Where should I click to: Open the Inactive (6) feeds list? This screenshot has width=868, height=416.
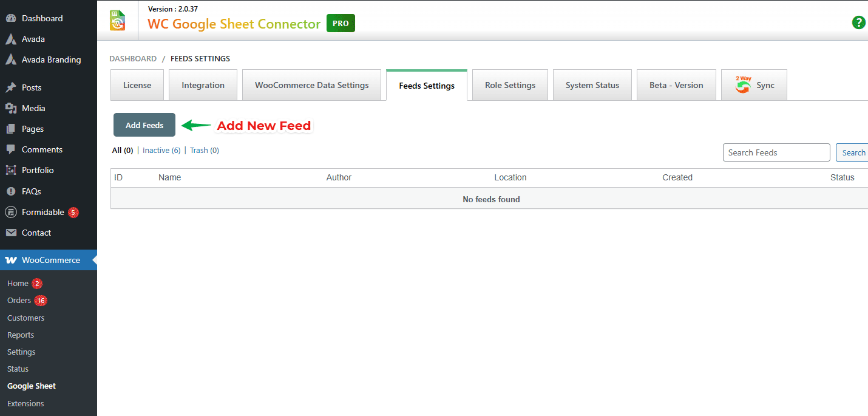161,150
